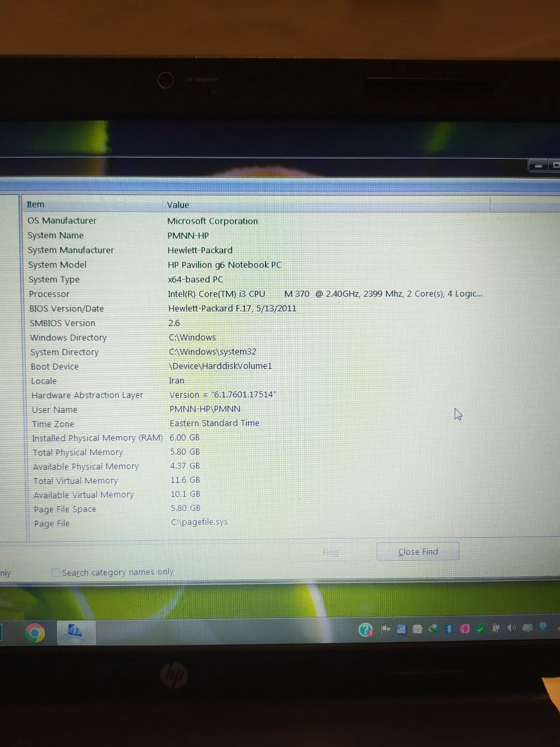Click the Microsoft Corporation value
560x747 pixels.
pyautogui.click(x=213, y=221)
